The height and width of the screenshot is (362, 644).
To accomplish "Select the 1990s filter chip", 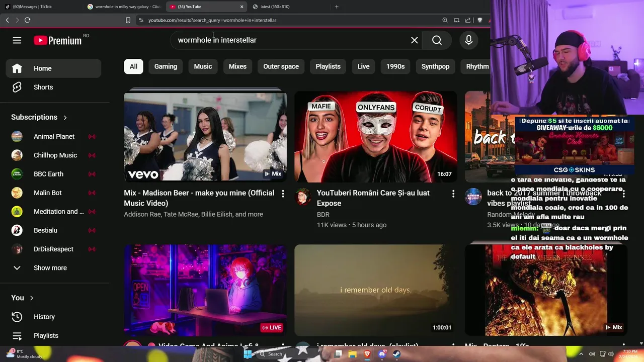I will [395, 66].
